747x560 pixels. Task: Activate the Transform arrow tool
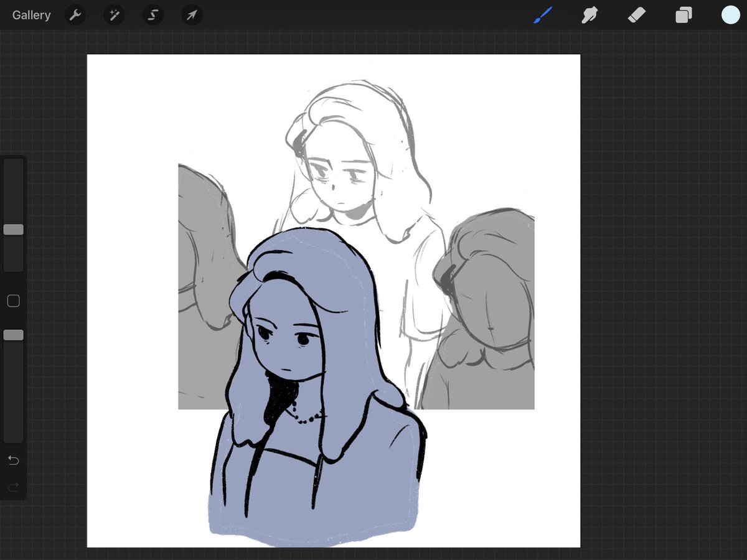192,15
